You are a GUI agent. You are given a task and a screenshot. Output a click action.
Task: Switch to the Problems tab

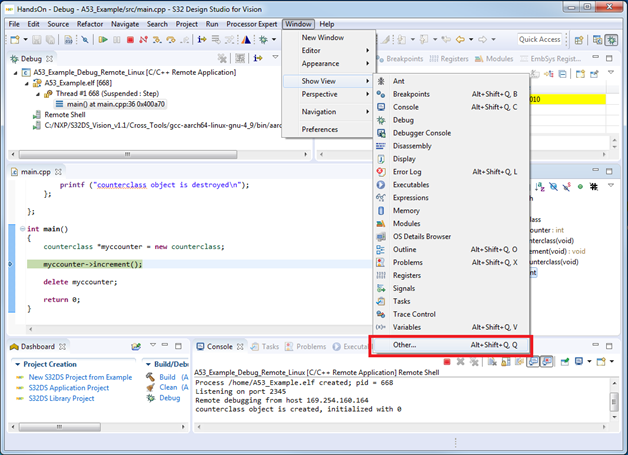tap(306, 346)
